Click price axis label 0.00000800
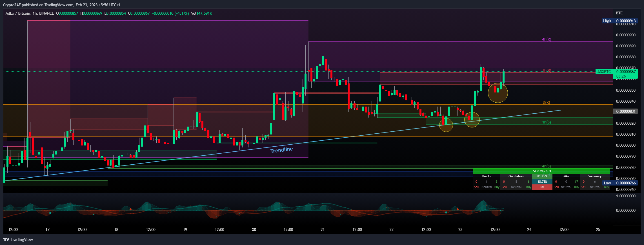Viewport: 644px width, 245px height. (625, 145)
